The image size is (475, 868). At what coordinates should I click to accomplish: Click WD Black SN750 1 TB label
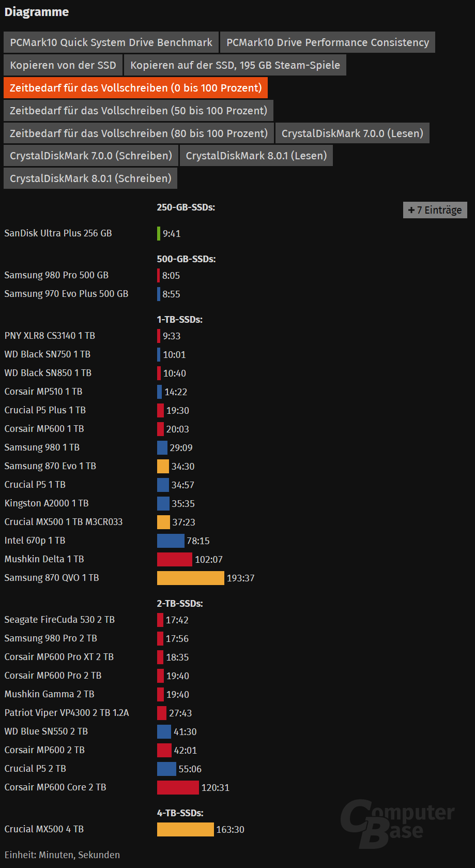pos(48,354)
